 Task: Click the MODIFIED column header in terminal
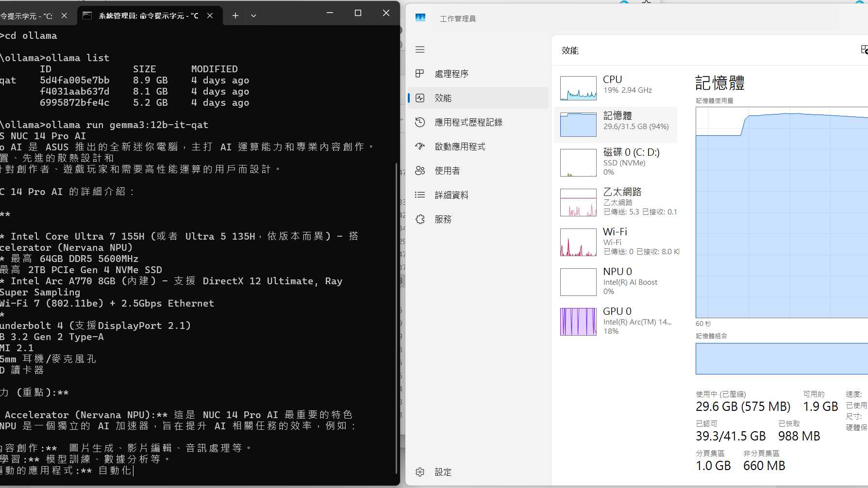tap(215, 69)
